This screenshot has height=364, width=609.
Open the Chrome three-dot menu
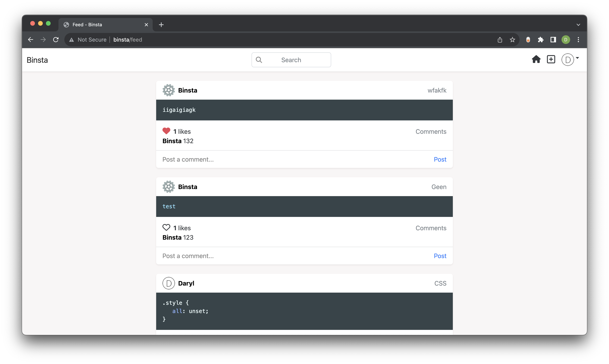click(578, 39)
